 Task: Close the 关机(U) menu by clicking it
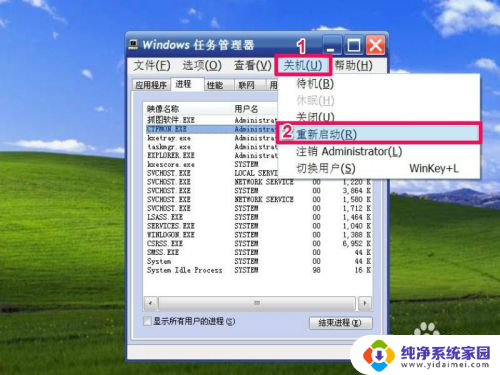[303, 65]
